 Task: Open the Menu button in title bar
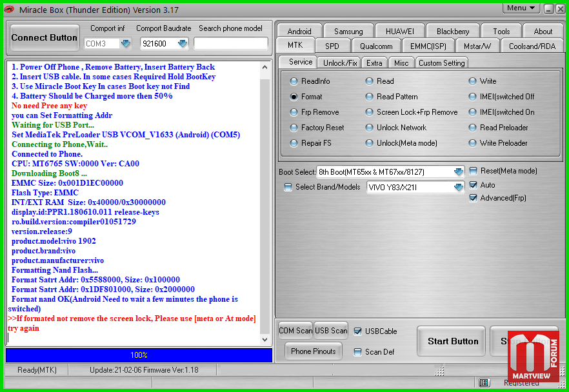click(521, 8)
